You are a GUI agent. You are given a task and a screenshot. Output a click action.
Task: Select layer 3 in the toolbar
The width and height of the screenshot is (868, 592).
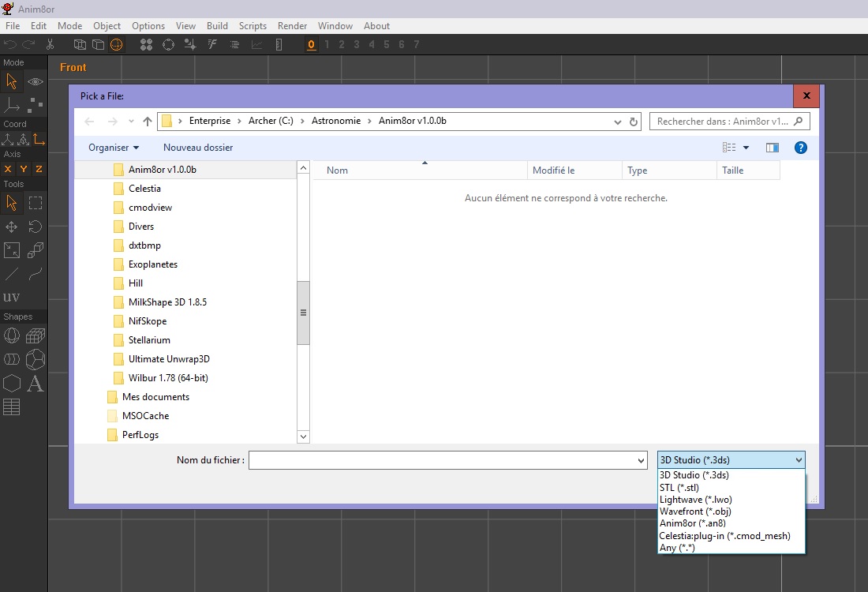pos(357,44)
